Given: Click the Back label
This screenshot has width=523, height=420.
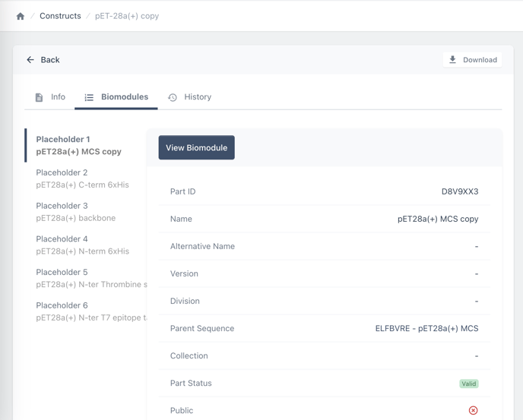Looking at the screenshot, I should click(x=50, y=60).
